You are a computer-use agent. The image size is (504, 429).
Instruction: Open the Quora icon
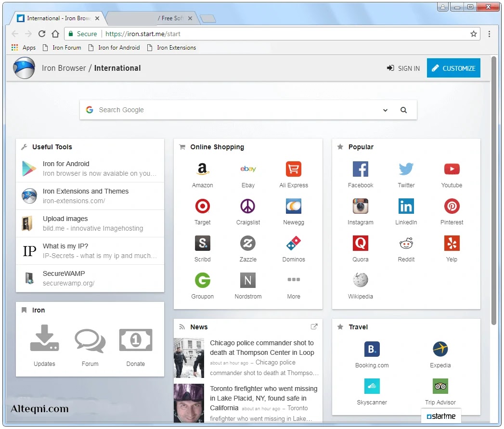pyautogui.click(x=361, y=243)
